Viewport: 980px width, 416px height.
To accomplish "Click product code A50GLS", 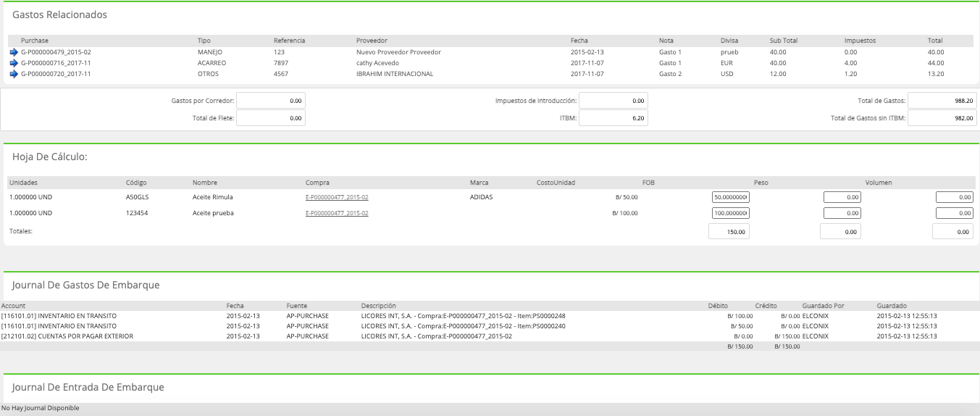I will coord(138,197).
